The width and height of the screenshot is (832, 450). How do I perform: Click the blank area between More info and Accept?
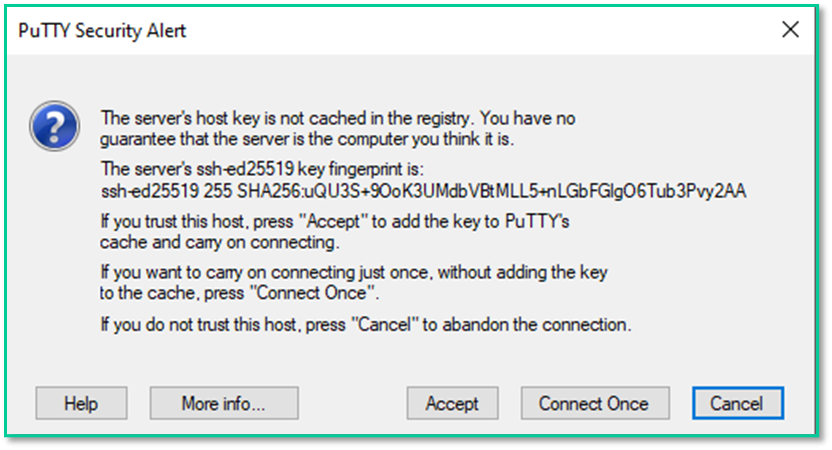pos(352,404)
